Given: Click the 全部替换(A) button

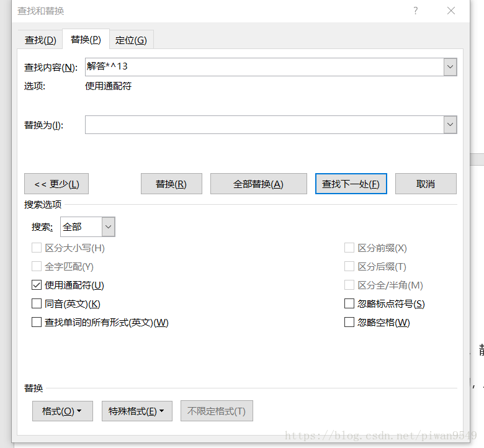Looking at the screenshot, I should pyautogui.click(x=259, y=184).
